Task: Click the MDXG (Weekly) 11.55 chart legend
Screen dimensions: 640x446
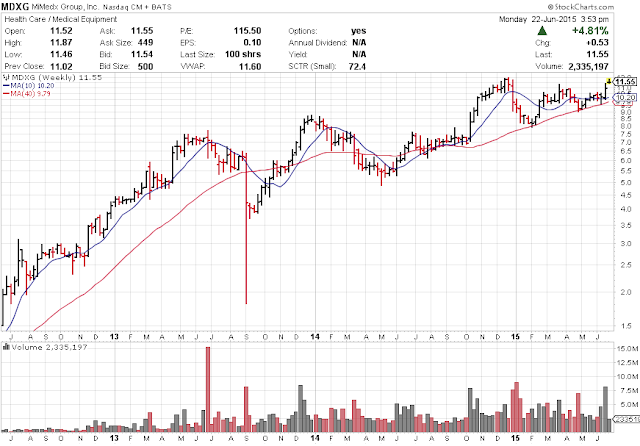Action: [x=57, y=77]
